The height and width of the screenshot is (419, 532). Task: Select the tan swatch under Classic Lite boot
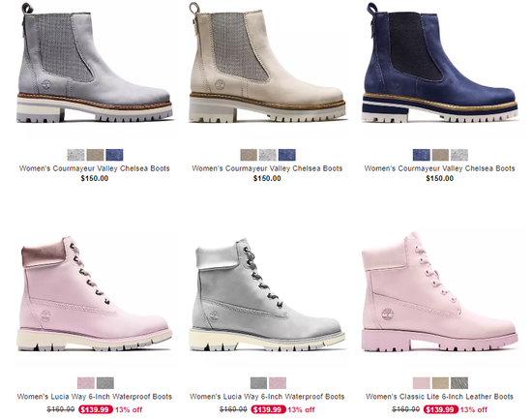pos(440,383)
